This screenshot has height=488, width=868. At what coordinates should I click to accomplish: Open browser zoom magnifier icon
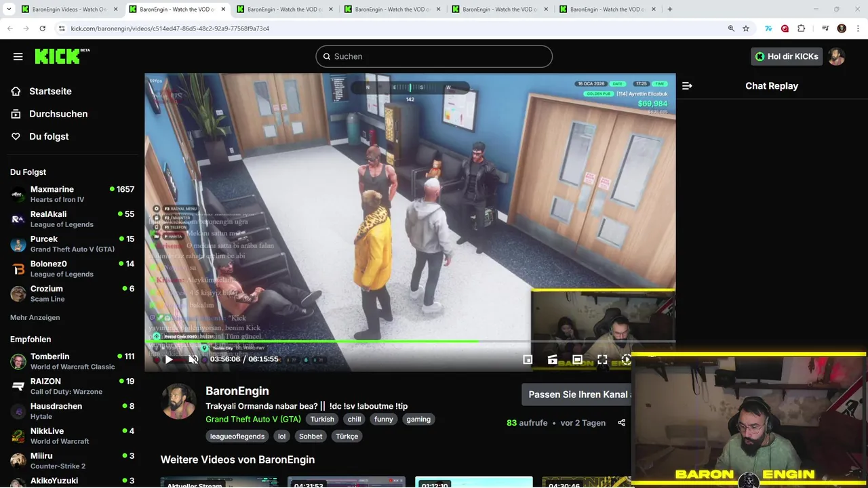tap(731, 28)
